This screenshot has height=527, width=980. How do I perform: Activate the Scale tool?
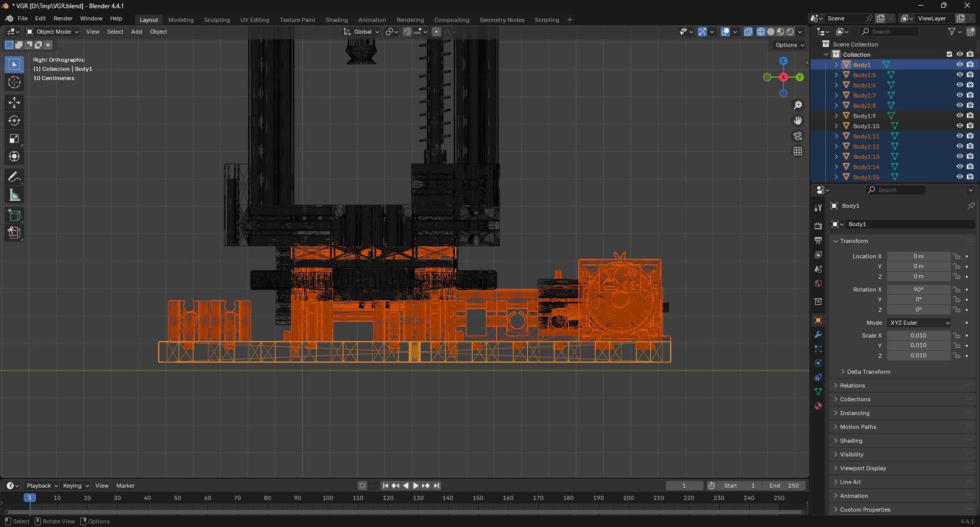tap(14, 139)
